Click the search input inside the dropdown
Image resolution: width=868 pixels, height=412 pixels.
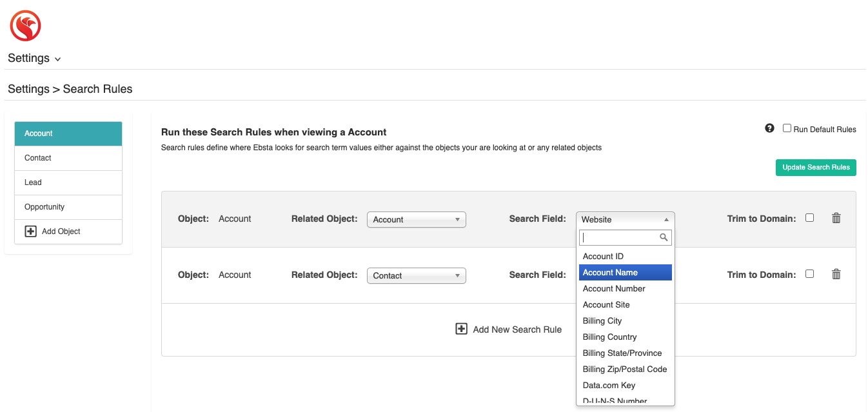click(619, 238)
